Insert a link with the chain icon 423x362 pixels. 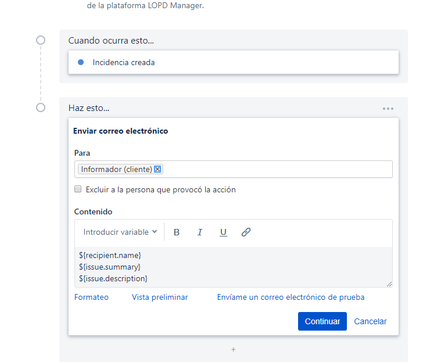pos(246,232)
